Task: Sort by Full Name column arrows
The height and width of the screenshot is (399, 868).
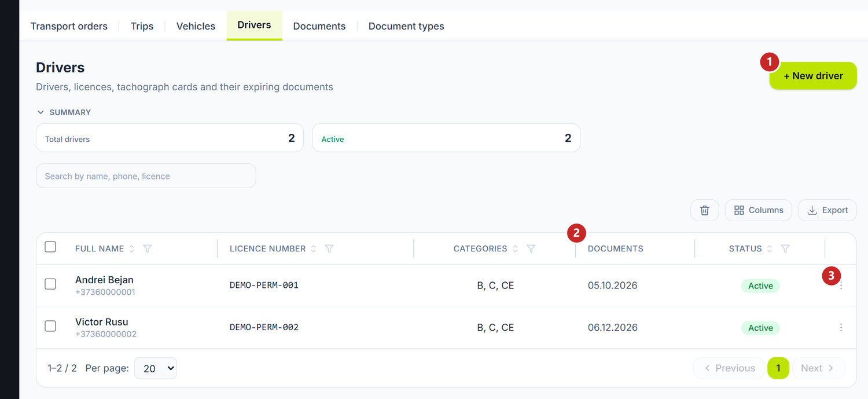Action: pyautogui.click(x=131, y=248)
